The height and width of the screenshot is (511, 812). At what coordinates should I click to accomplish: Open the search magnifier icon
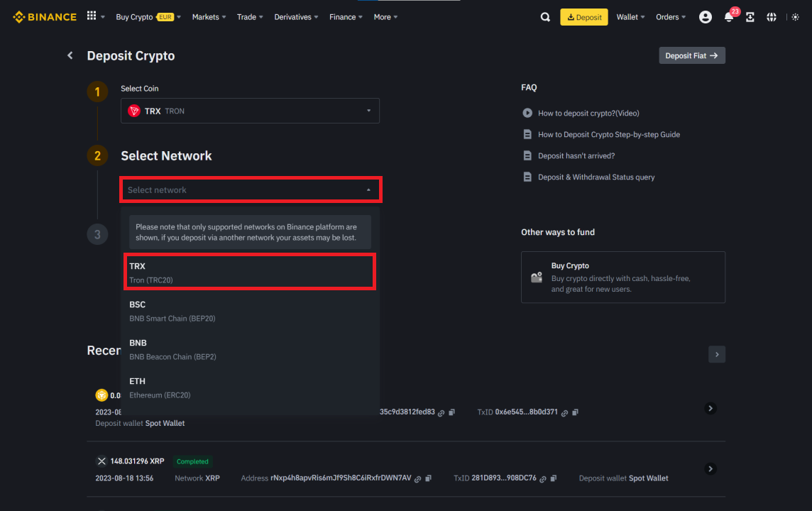click(545, 17)
